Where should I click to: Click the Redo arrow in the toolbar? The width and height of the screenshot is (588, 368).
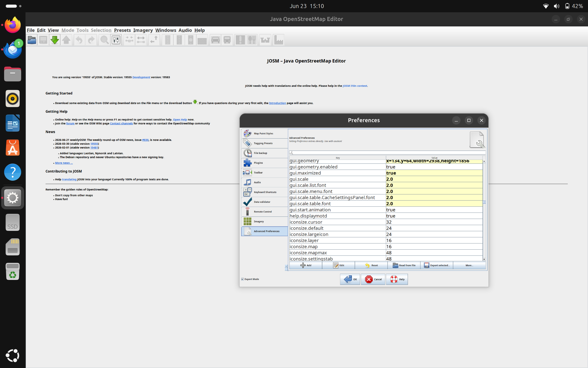coord(91,40)
